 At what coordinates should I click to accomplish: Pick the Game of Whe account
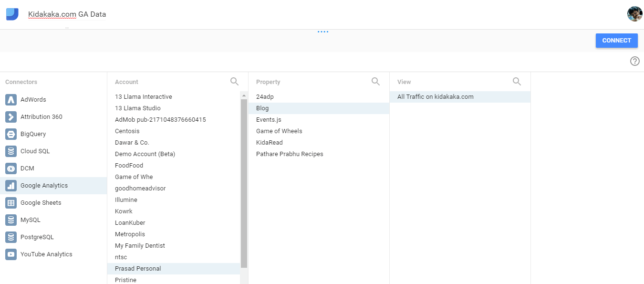pyautogui.click(x=174, y=177)
